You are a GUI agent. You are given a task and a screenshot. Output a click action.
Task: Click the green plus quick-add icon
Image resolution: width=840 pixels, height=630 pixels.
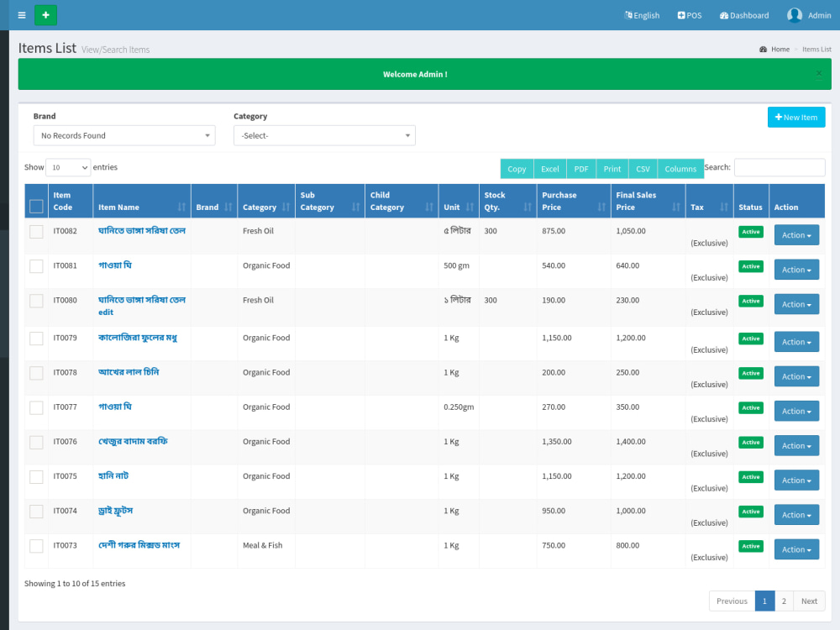(45, 15)
